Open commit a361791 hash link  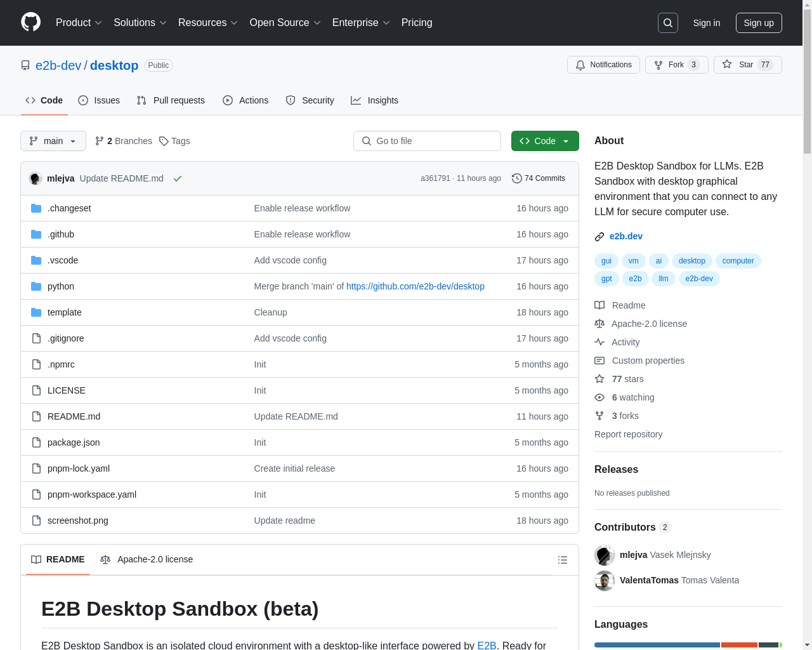coord(435,178)
